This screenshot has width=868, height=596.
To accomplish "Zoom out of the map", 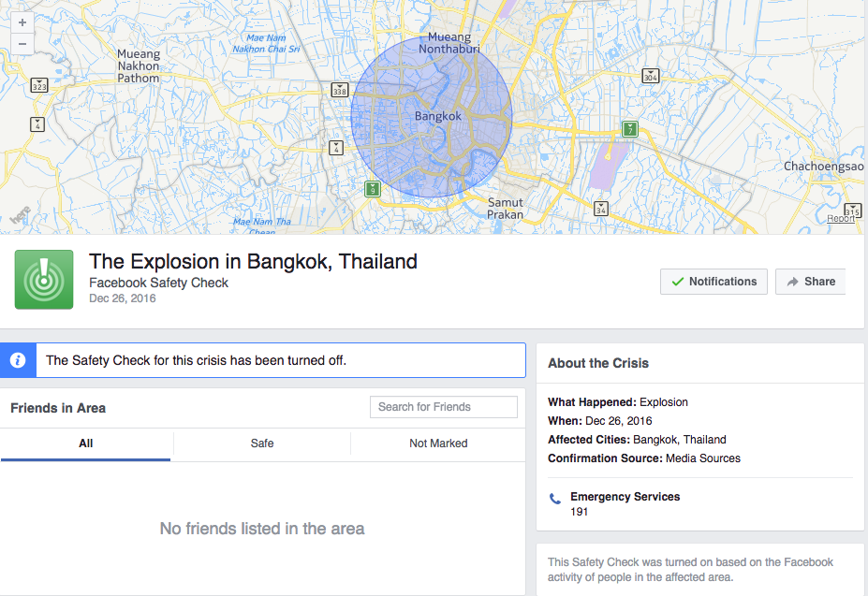I will [x=22, y=44].
